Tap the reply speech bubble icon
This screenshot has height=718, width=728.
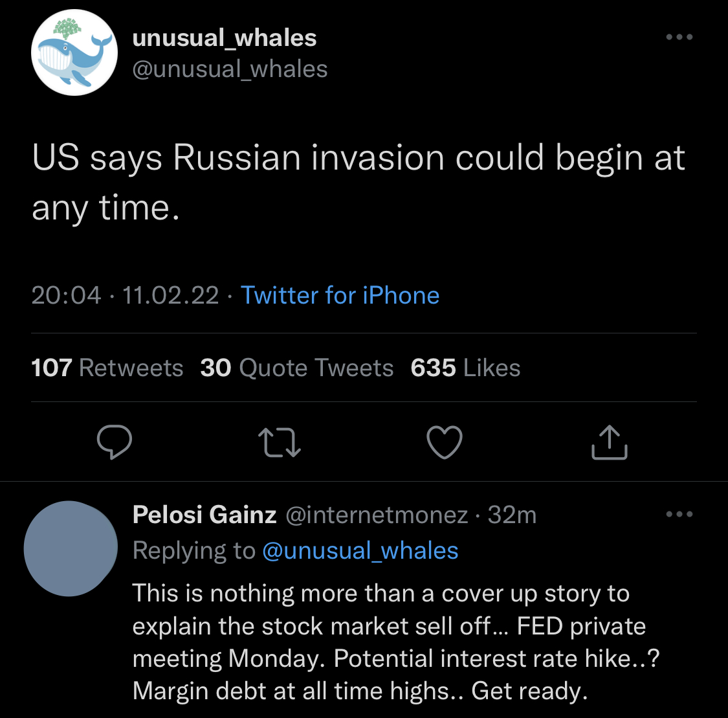(115, 443)
